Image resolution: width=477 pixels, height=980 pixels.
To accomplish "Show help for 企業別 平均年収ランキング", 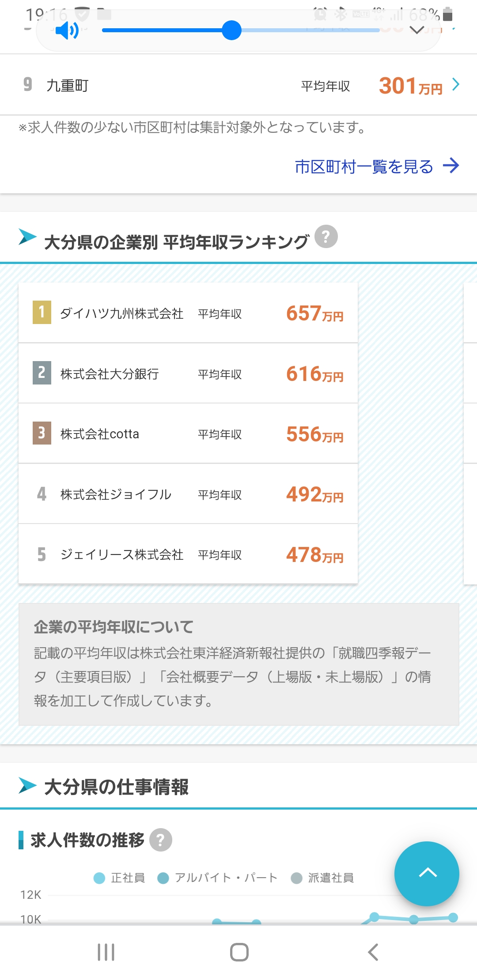I will [x=326, y=237].
